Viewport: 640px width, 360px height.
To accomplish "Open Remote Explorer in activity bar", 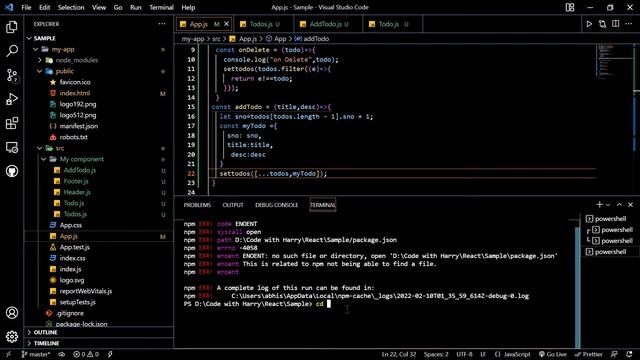I will pyautogui.click(x=12, y=147).
